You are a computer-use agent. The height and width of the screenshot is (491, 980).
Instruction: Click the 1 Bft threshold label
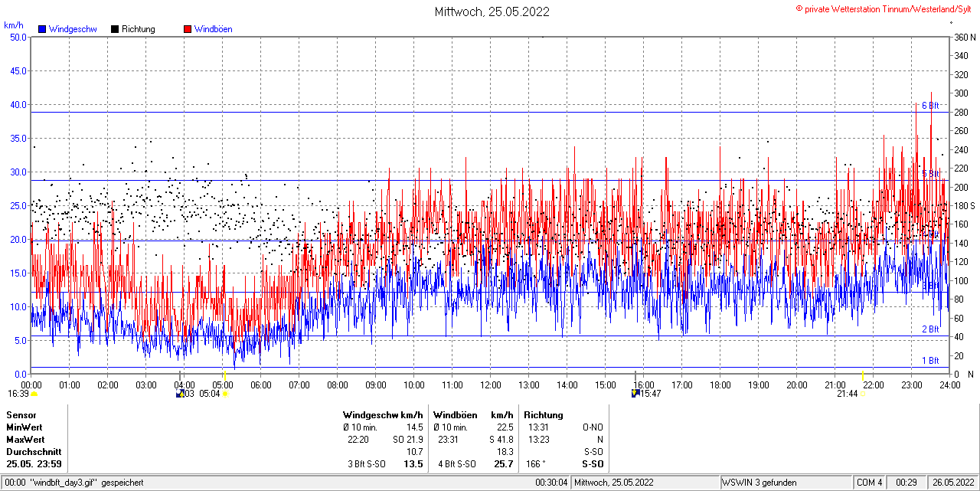pyautogui.click(x=929, y=361)
